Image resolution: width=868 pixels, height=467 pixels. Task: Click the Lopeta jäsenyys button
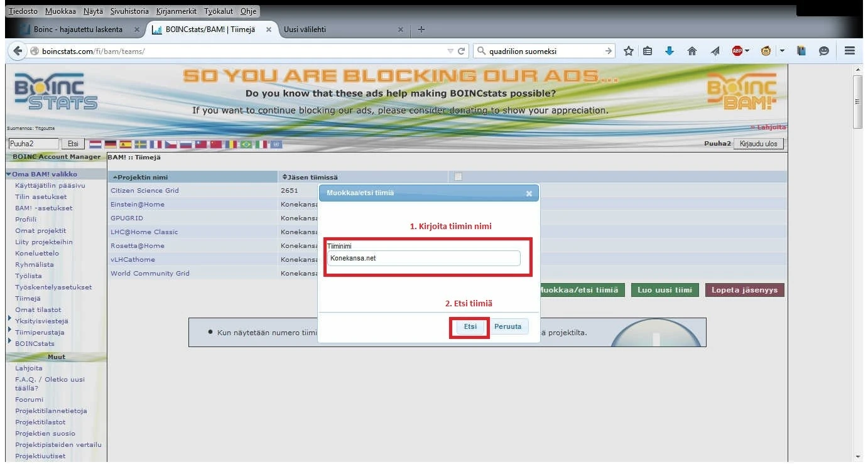(744, 290)
